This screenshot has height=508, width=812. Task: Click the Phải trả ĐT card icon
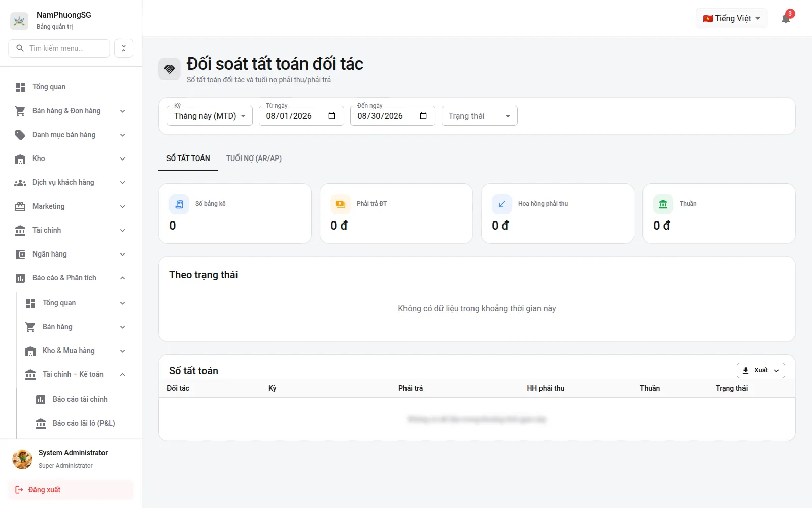coord(341,204)
